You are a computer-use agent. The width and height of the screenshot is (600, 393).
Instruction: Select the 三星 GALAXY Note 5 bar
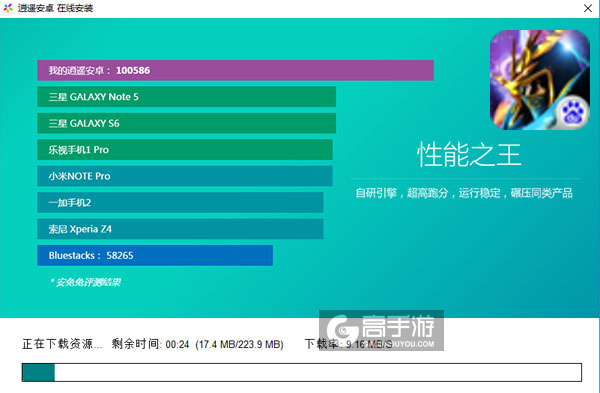[x=186, y=97]
